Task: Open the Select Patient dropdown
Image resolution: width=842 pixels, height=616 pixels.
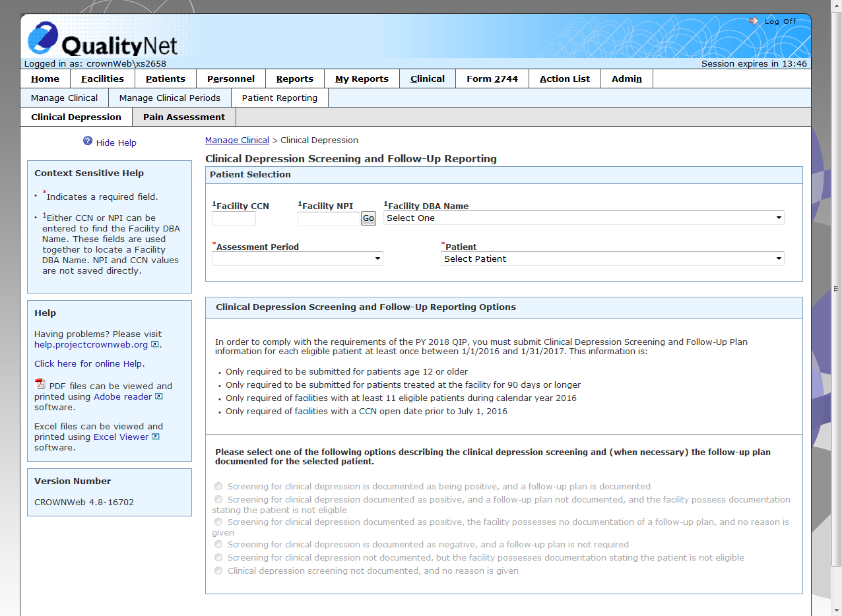Action: (612, 259)
